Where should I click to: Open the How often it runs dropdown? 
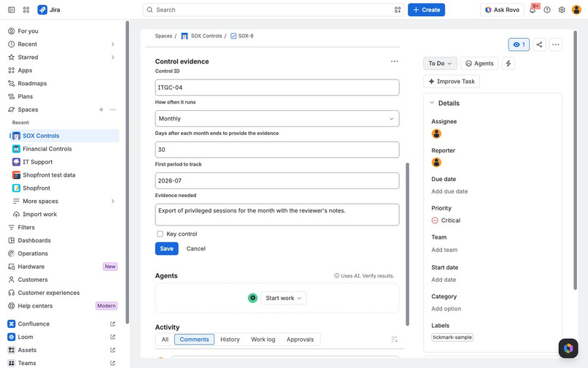click(x=277, y=119)
